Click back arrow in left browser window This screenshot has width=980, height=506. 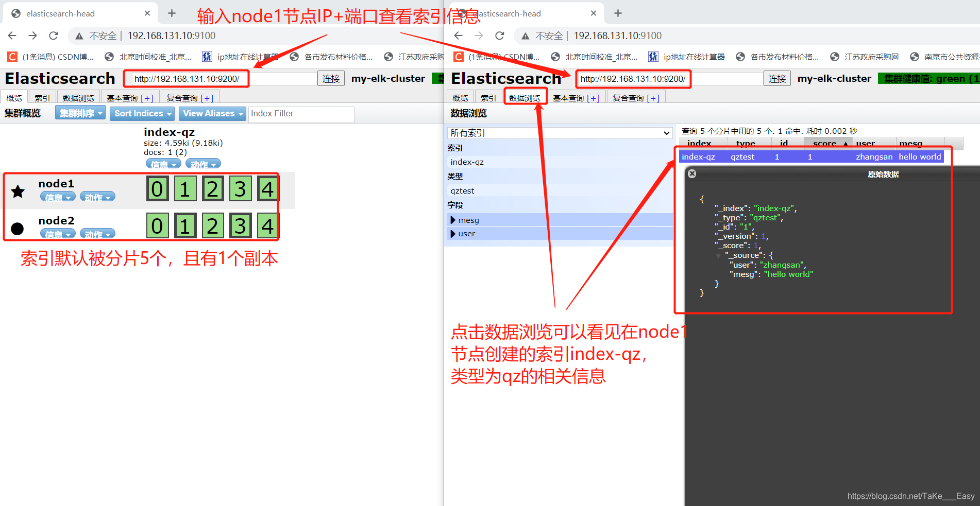coord(12,36)
